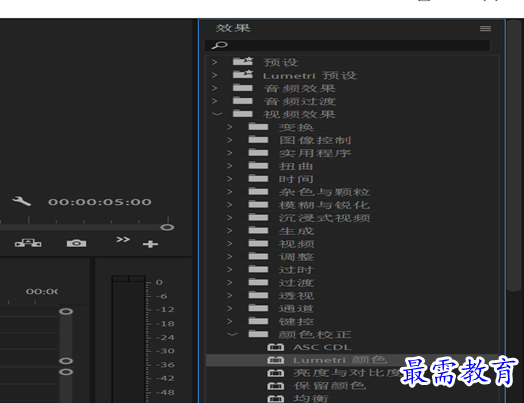This screenshot has height=403, width=524.
Task: Select the 保留颜色 effect
Action: [x=330, y=386]
